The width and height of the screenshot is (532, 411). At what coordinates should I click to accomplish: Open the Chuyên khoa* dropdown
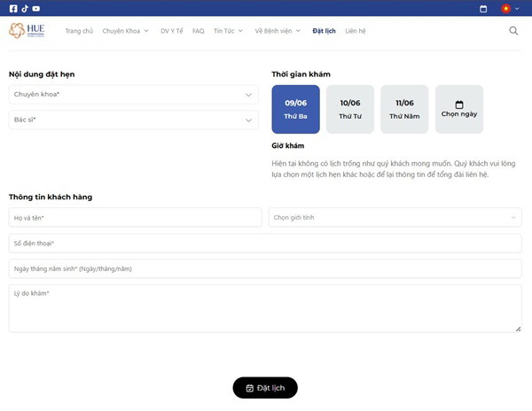click(x=134, y=95)
